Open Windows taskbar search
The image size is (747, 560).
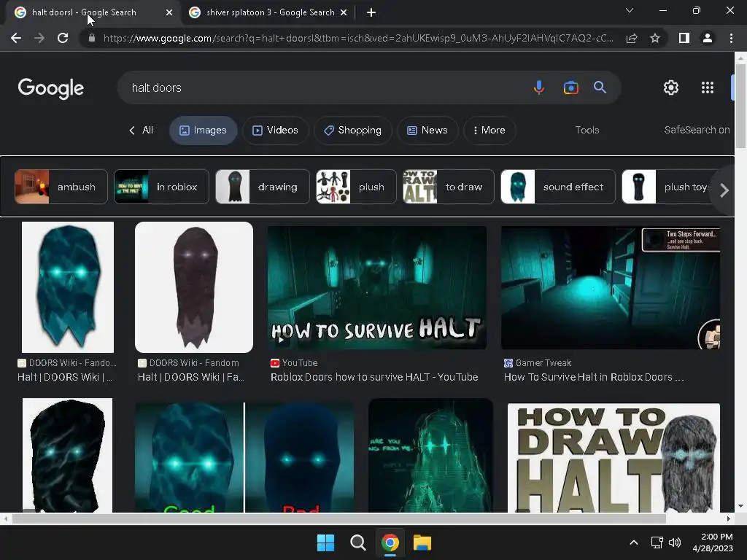pyautogui.click(x=357, y=542)
